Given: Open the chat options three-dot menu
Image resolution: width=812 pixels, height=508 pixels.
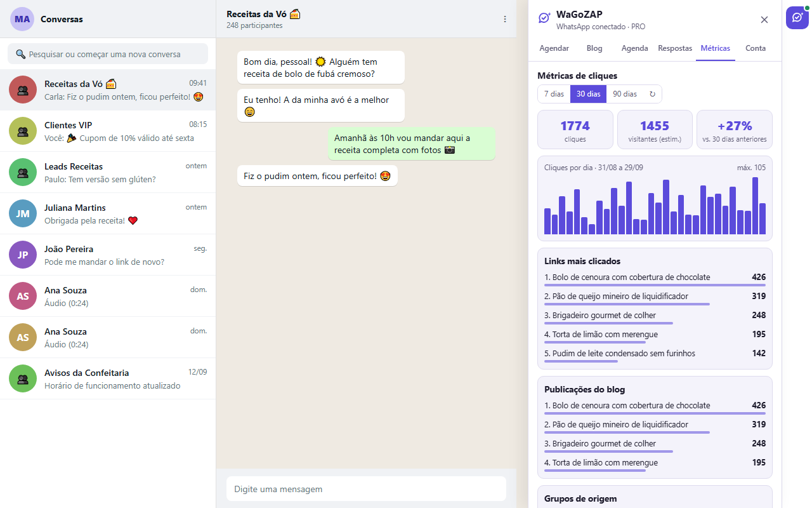Looking at the screenshot, I should (505, 19).
